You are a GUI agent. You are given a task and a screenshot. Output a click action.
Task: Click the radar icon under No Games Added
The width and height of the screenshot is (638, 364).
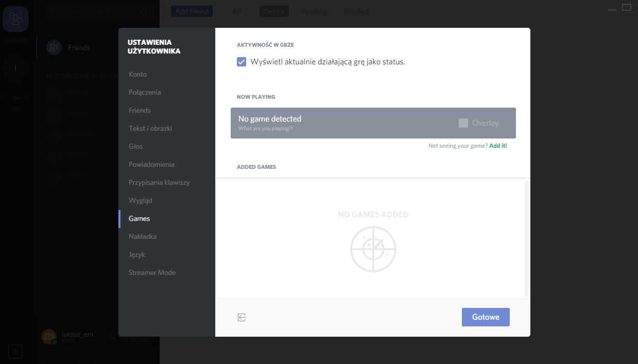pos(373,249)
